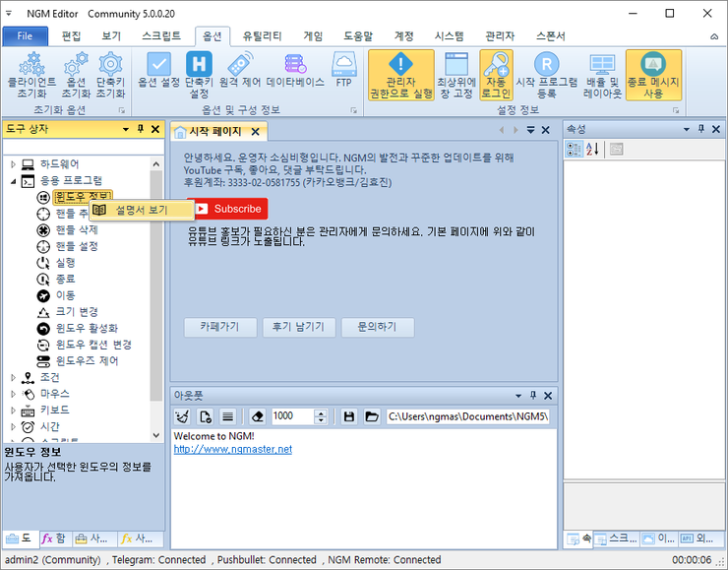Open 속성 panel dropdown arrow

tap(687, 129)
